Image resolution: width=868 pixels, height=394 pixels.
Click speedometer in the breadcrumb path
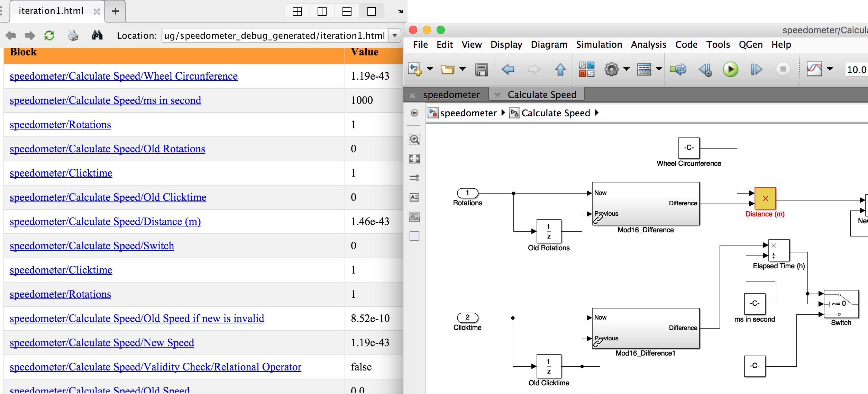468,113
